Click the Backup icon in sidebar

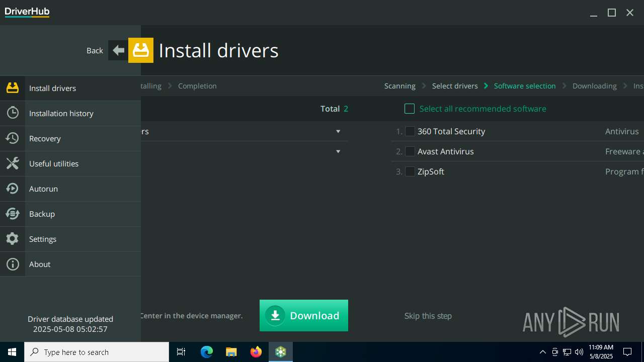tap(13, 214)
